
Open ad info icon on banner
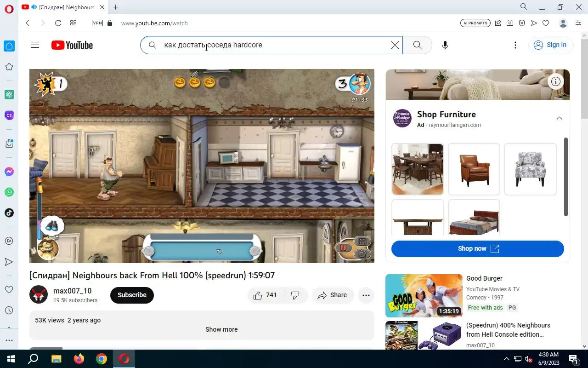tap(556, 81)
